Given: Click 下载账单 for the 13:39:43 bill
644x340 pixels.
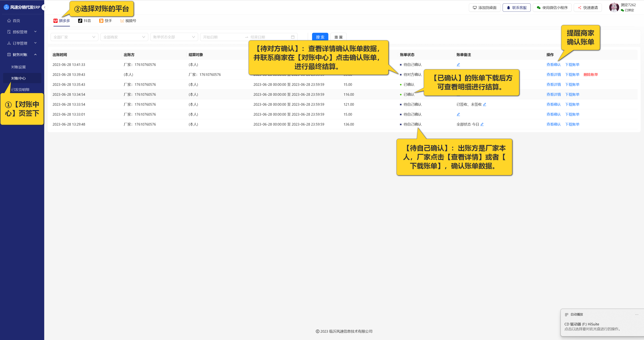Looking at the screenshot, I should [572, 75].
